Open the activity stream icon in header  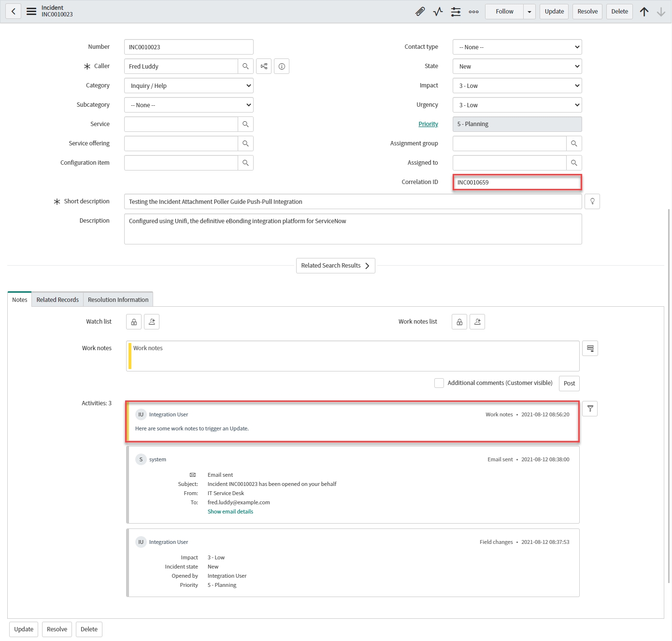(438, 12)
